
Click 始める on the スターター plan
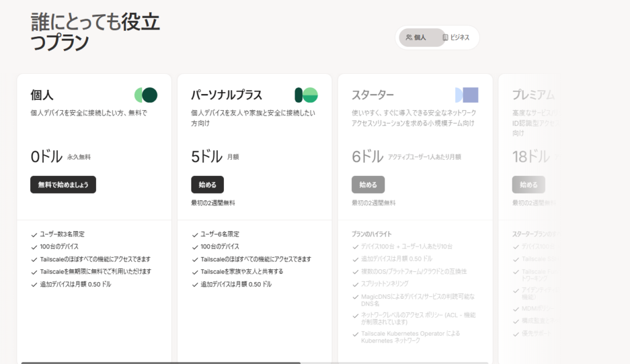pyautogui.click(x=368, y=184)
